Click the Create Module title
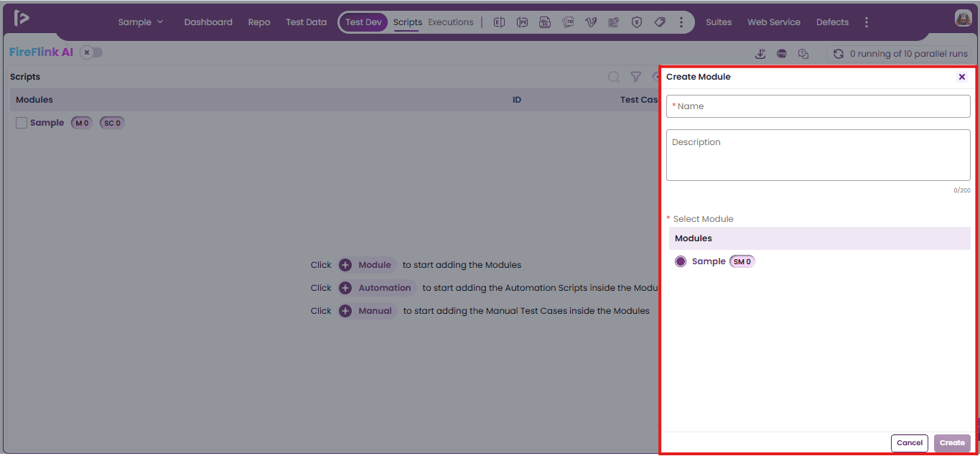Image resolution: width=980 pixels, height=456 pixels. pos(699,77)
